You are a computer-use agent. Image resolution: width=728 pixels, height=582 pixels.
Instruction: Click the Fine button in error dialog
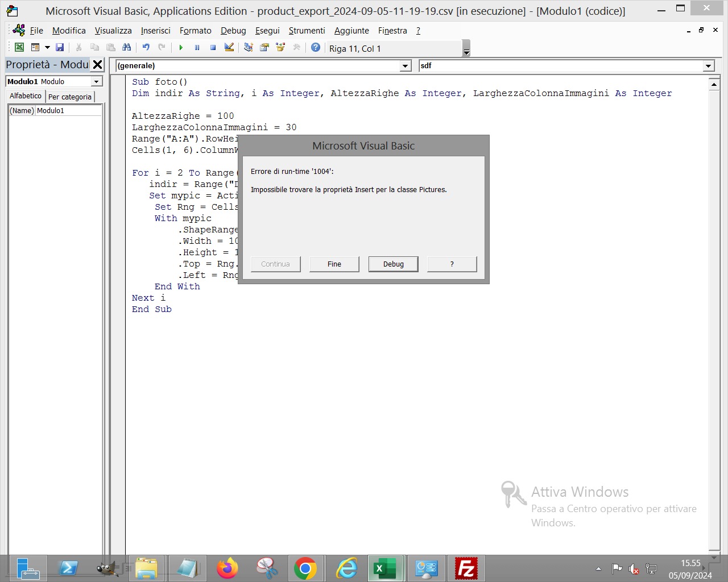[334, 264]
